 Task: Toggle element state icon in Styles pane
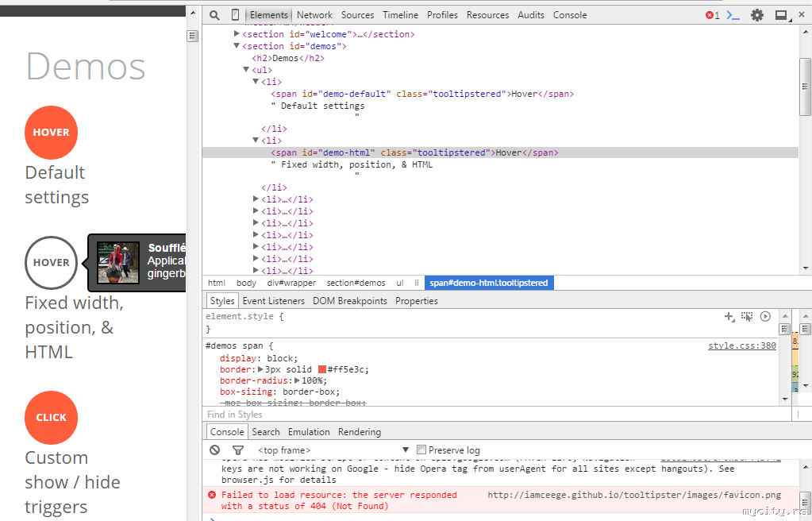coord(747,316)
